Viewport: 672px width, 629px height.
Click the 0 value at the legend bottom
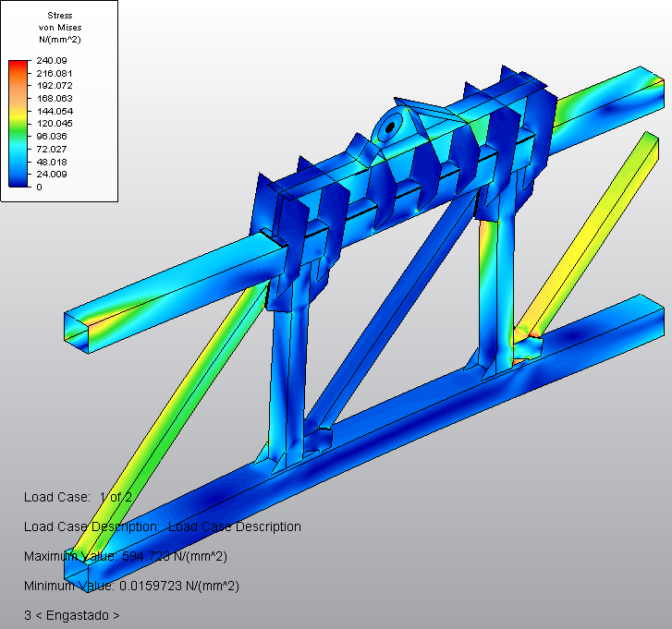click(39, 187)
